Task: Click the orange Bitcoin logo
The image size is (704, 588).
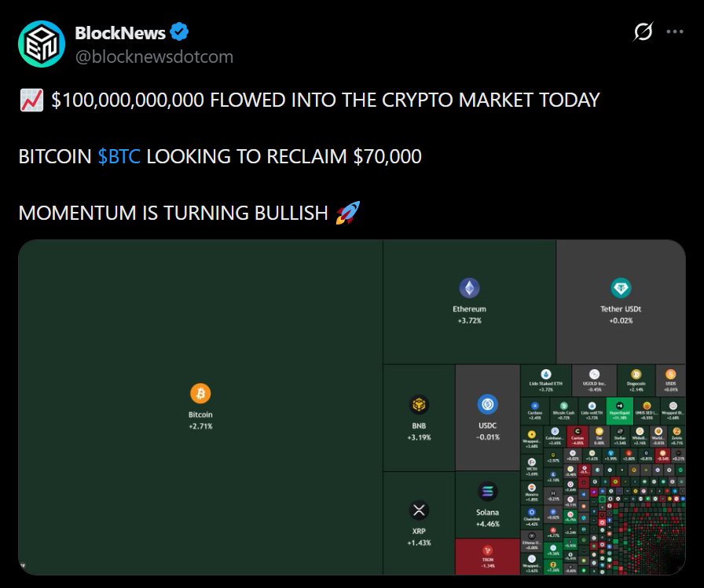Action: click(x=200, y=394)
